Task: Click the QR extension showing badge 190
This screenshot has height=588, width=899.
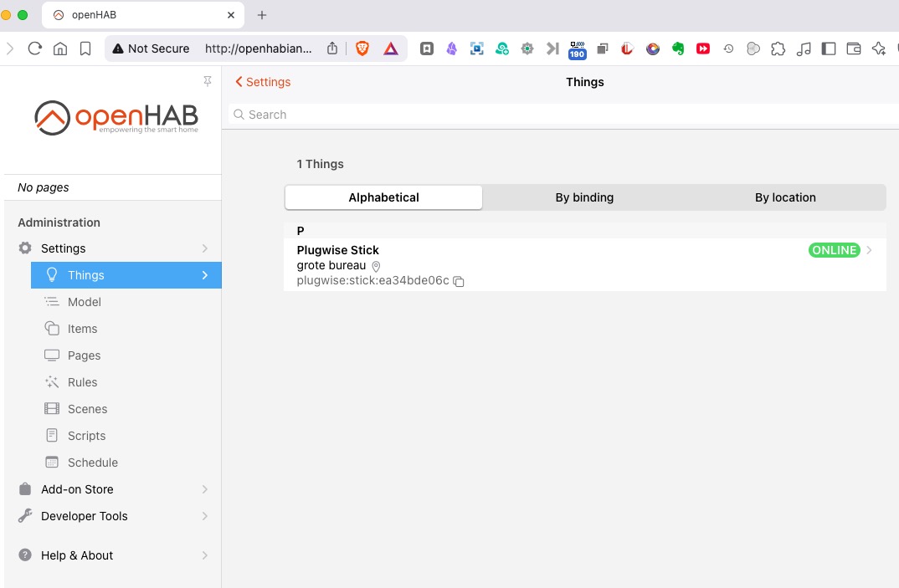Action: tap(578, 50)
